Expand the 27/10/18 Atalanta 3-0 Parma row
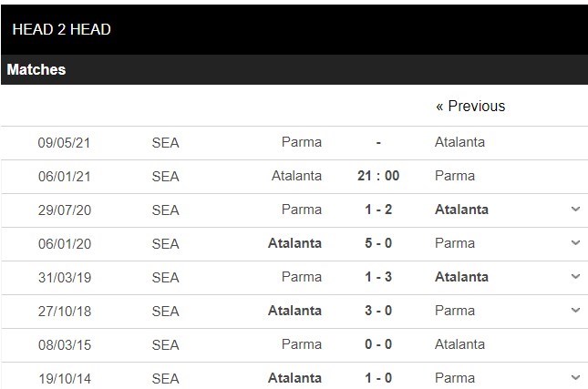The height and width of the screenshot is (389, 588). tap(575, 311)
